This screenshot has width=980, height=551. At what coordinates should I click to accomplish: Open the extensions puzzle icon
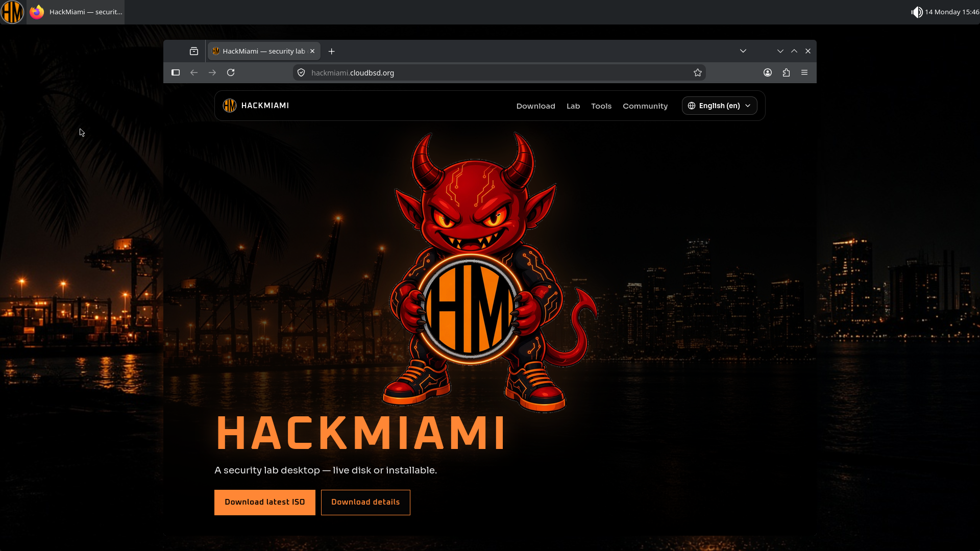coord(786,72)
